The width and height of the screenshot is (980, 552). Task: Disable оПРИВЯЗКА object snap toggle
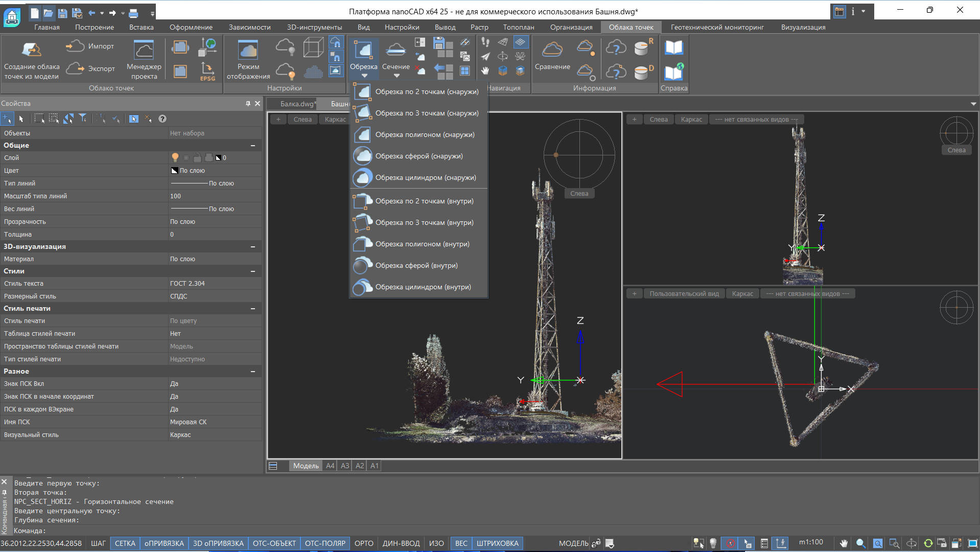tap(164, 543)
